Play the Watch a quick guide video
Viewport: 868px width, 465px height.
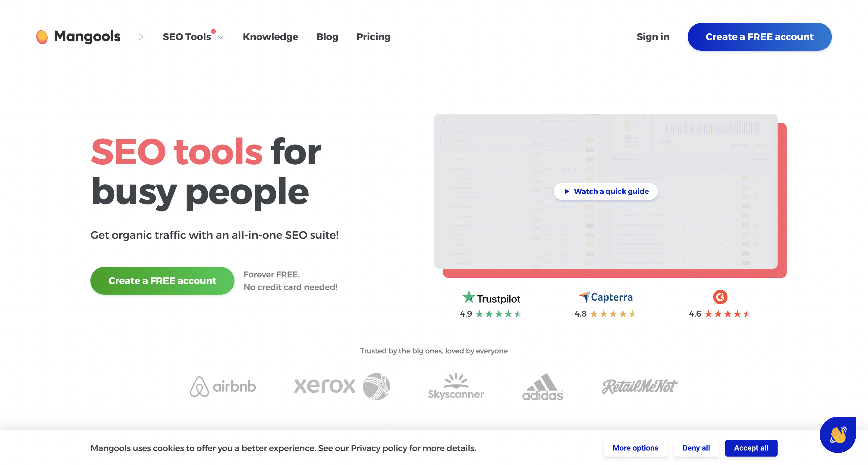click(x=605, y=191)
